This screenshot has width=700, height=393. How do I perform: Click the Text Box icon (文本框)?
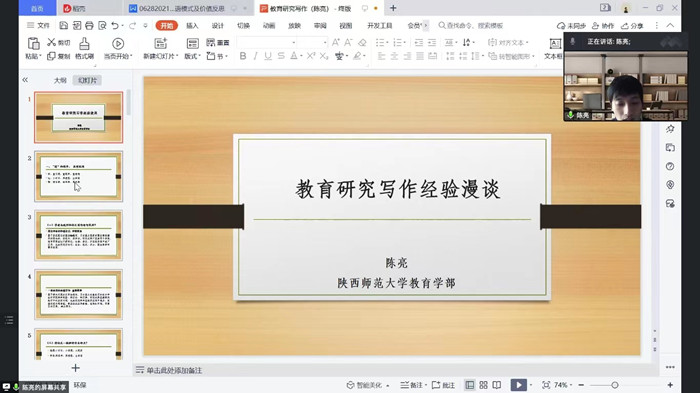click(554, 44)
